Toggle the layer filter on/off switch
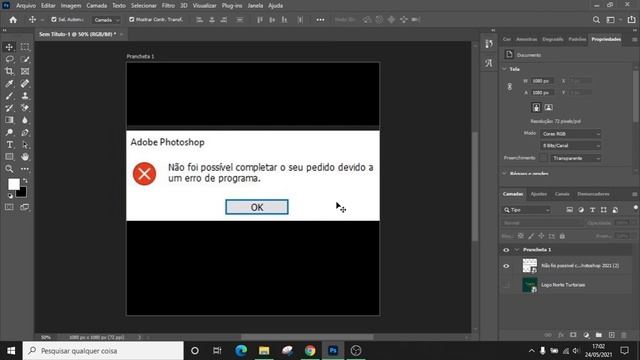This screenshot has height=360, width=640. (x=636, y=208)
